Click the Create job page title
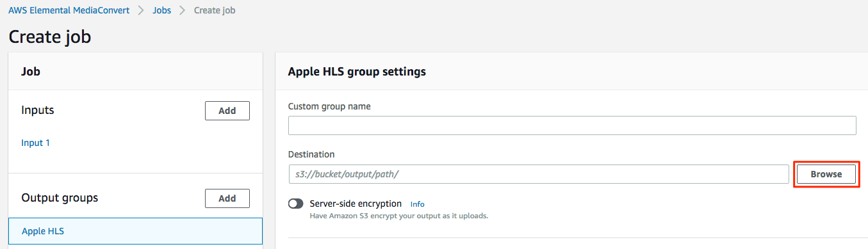The height and width of the screenshot is (249, 868). coord(50,37)
